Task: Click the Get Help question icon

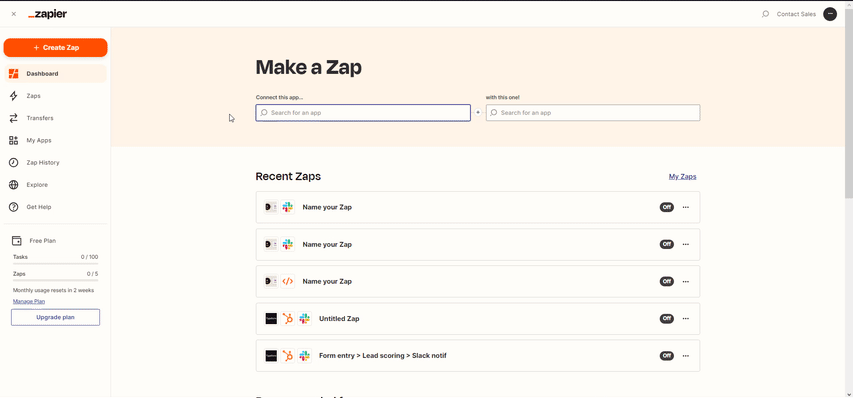Action: [x=14, y=207]
